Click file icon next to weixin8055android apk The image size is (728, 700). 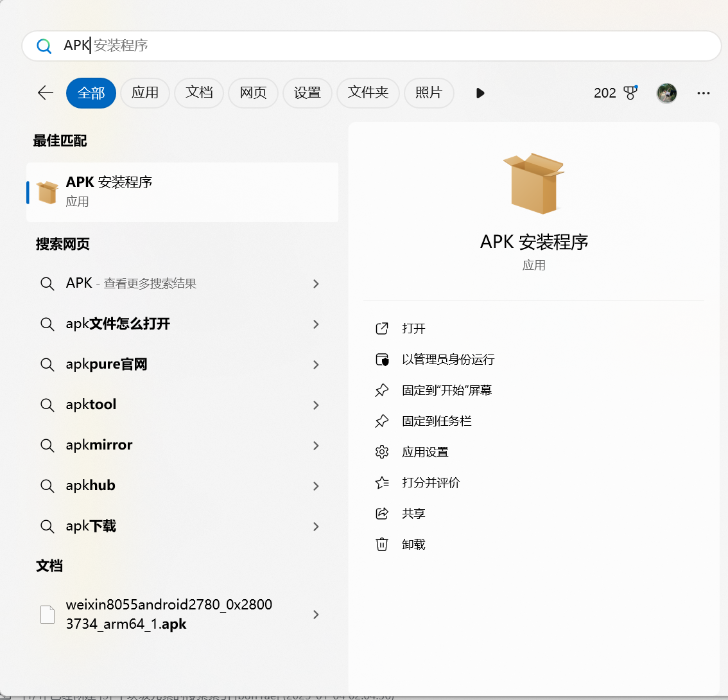click(48, 615)
